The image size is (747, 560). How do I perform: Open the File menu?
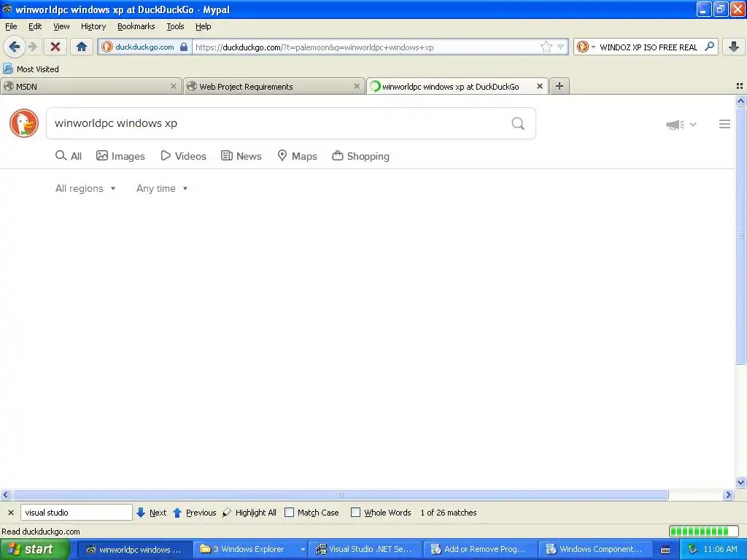11,26
